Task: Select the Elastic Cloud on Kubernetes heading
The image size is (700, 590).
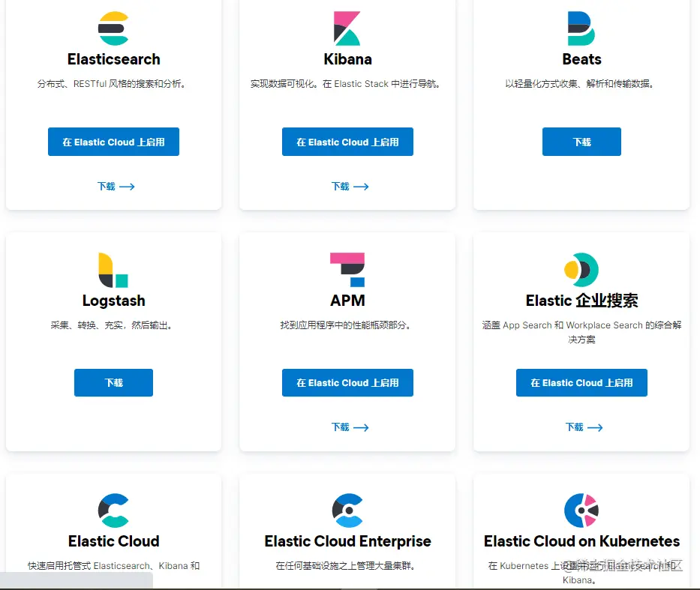Action: pyautogui.click(x=581, y=541)
